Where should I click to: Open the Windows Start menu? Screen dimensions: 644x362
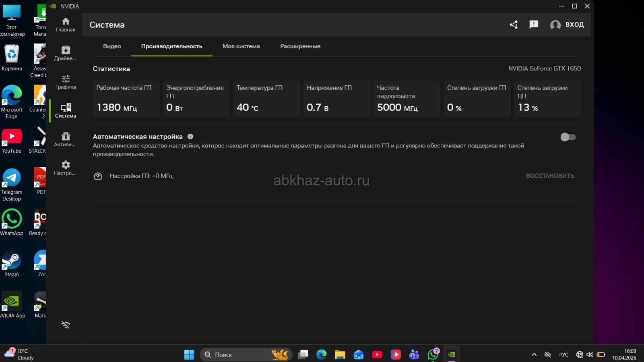(189, 355)
